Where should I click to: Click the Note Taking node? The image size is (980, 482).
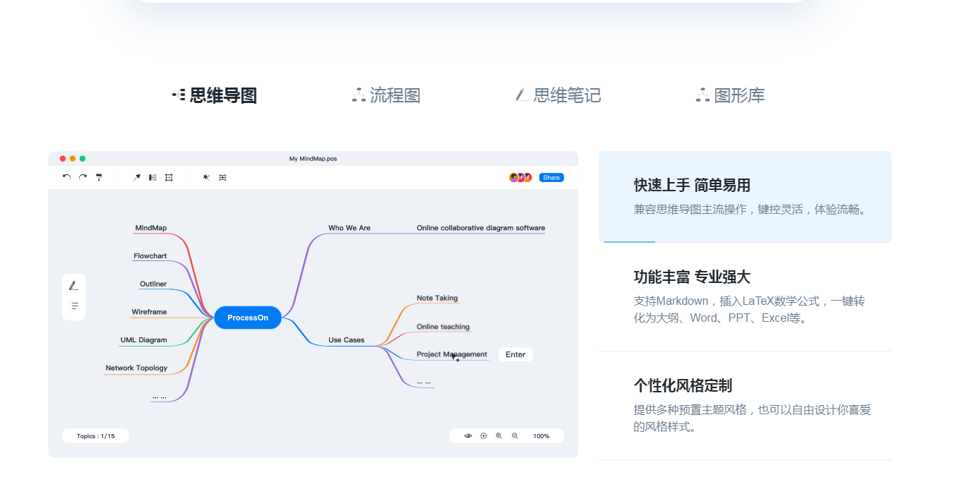[437, 298]
